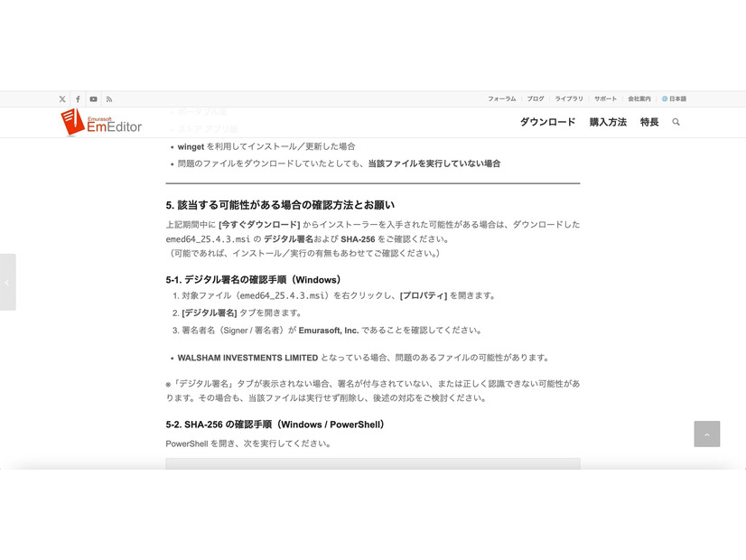Open the YouTube channel icon
The height and width of the screenshot is (560, 746).
coord(94,99)
